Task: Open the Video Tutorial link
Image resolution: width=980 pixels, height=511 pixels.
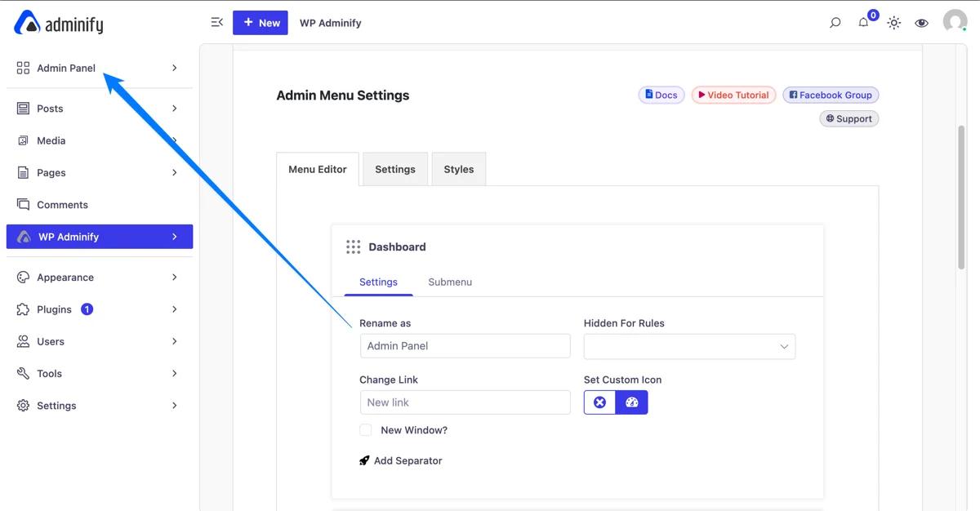Action: click(x=733, y=95)
